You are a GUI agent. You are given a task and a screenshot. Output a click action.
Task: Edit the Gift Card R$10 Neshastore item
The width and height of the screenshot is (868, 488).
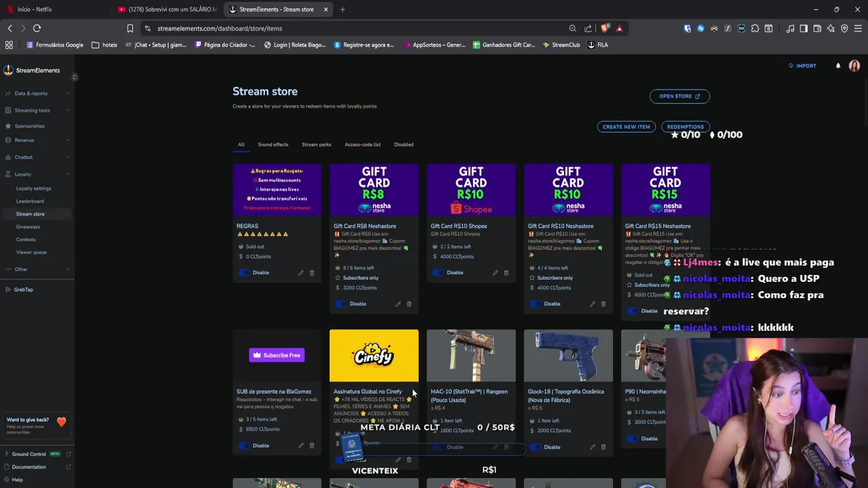click(593, 304)
